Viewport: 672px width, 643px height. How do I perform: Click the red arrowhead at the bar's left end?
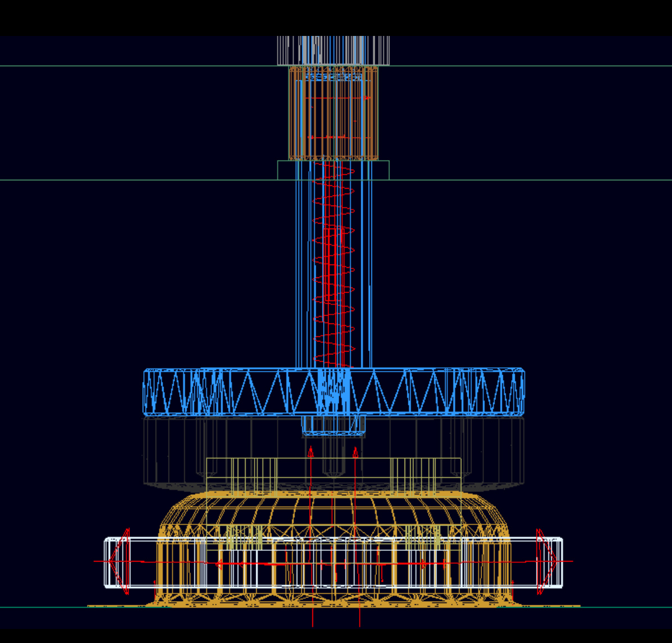click(119, 561)
